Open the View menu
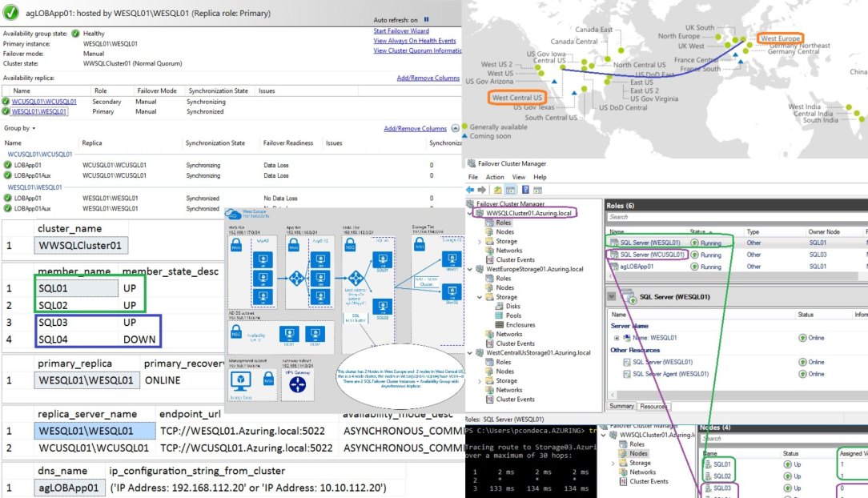 point(517,177)
